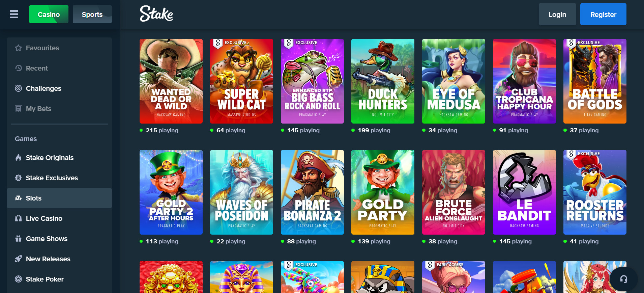Viewport: 644px width, 293px height.
Task: Open the Le Bandit game thumbnail
Action: (524, 192)
